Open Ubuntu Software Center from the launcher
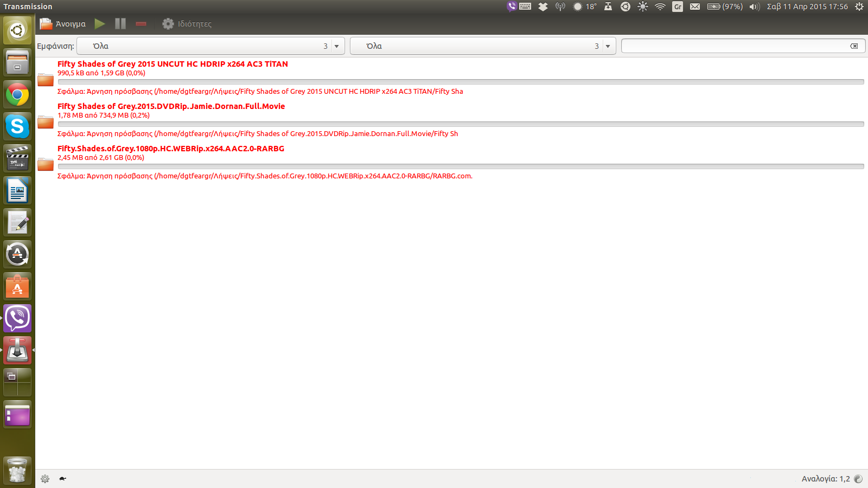The image size is (868, 488). [17, 286]
